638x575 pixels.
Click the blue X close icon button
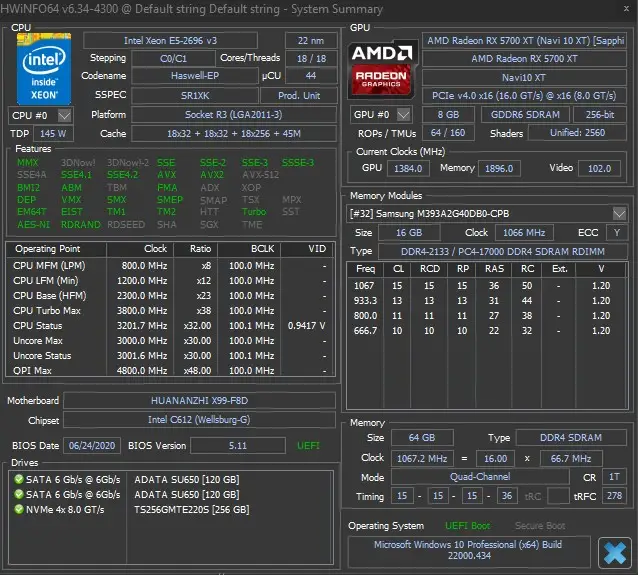pyautogui.click(x=614, y=553)
